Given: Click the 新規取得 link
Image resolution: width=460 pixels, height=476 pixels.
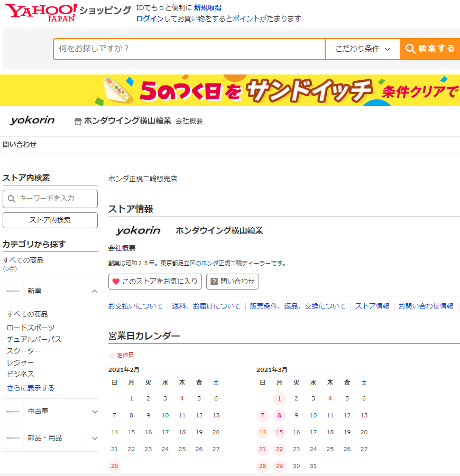Looking at the screenshot, I should 208,7.
